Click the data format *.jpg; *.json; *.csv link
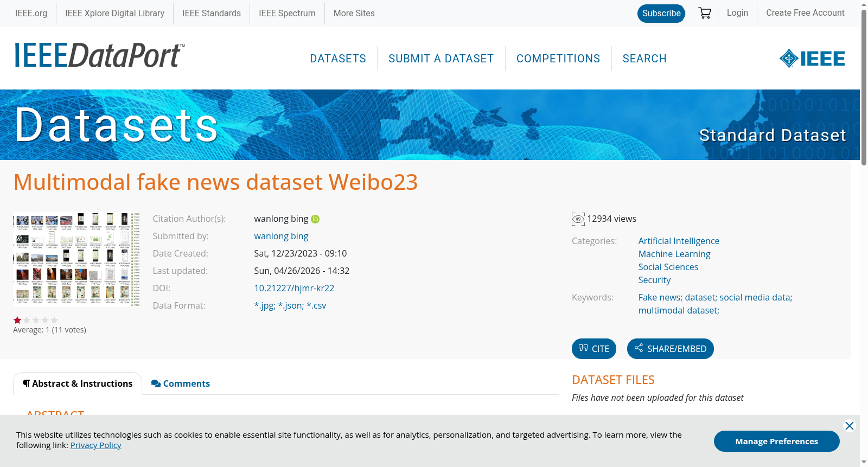The image size is (868, 467). [x=290, y=306]
